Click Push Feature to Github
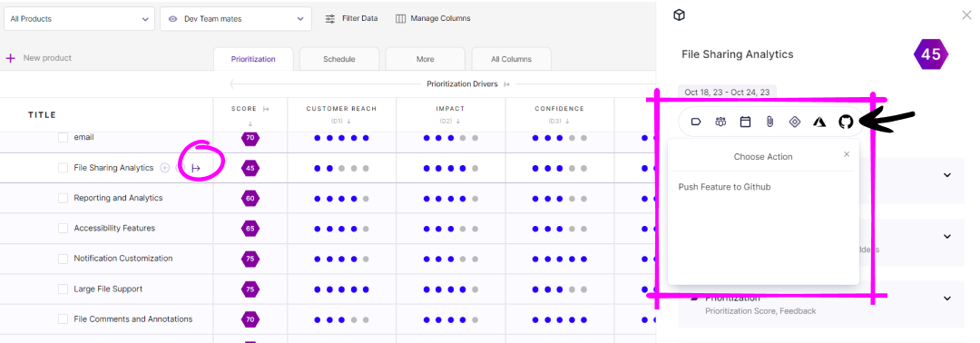The height and width of the screenshot is (343, 980). tap(724, 187)
